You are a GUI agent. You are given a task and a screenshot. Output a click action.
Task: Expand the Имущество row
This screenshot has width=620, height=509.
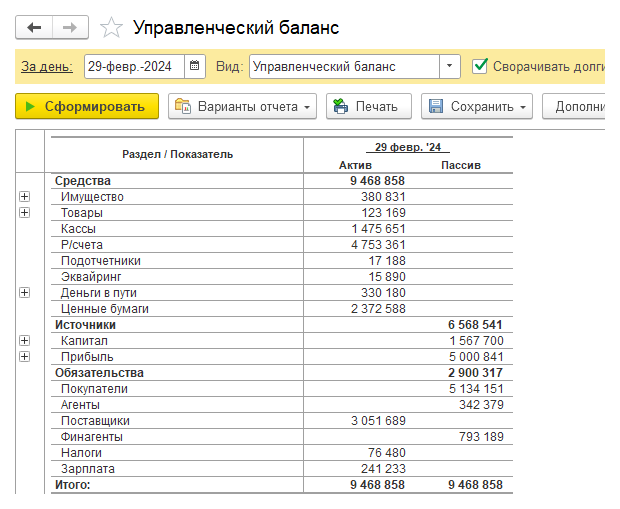point(25,197)
